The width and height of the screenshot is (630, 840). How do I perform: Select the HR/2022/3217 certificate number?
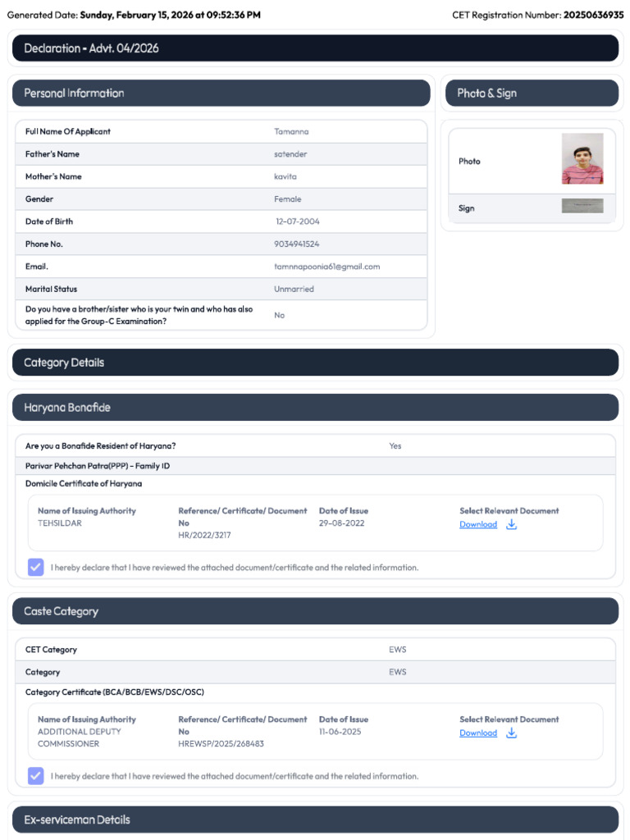coord(204,535)
